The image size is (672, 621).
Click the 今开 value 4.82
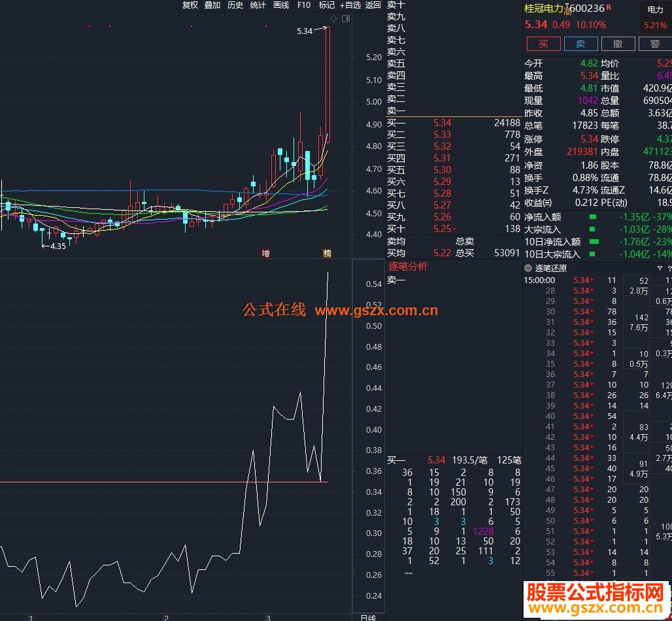point(589,63)
